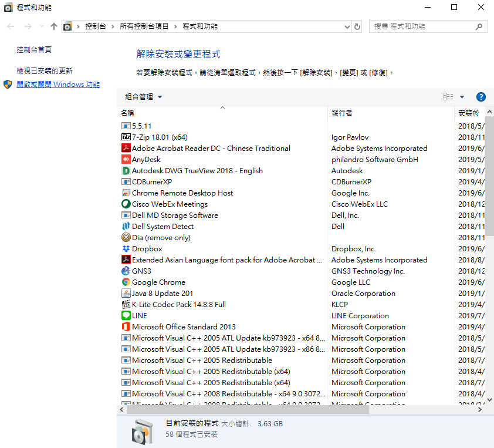Sort by the 安裝於 column header

pyautogui.click(x=470, y=113)
